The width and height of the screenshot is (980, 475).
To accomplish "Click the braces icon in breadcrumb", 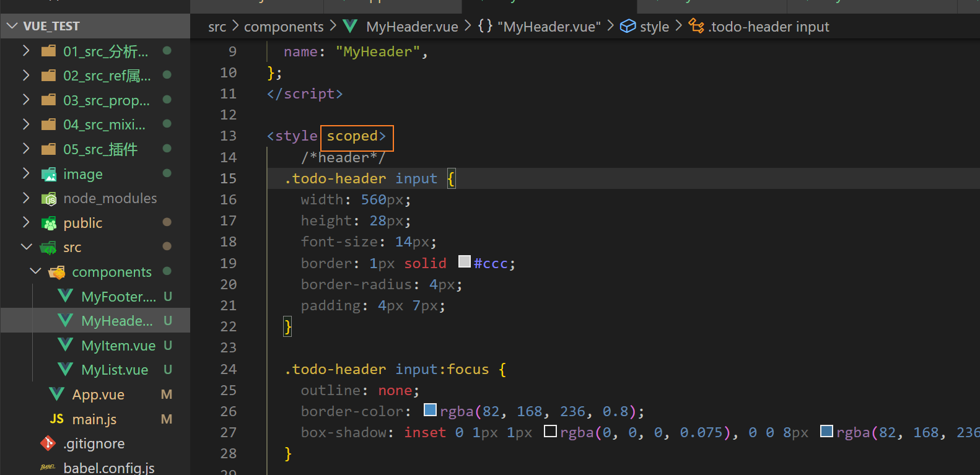I will [x=485, y=26].
